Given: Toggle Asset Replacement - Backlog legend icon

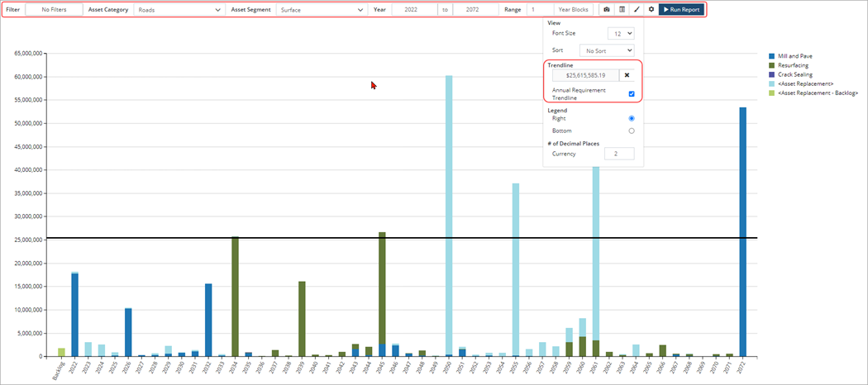Looking at the screenshot, I should pos(771,93).
